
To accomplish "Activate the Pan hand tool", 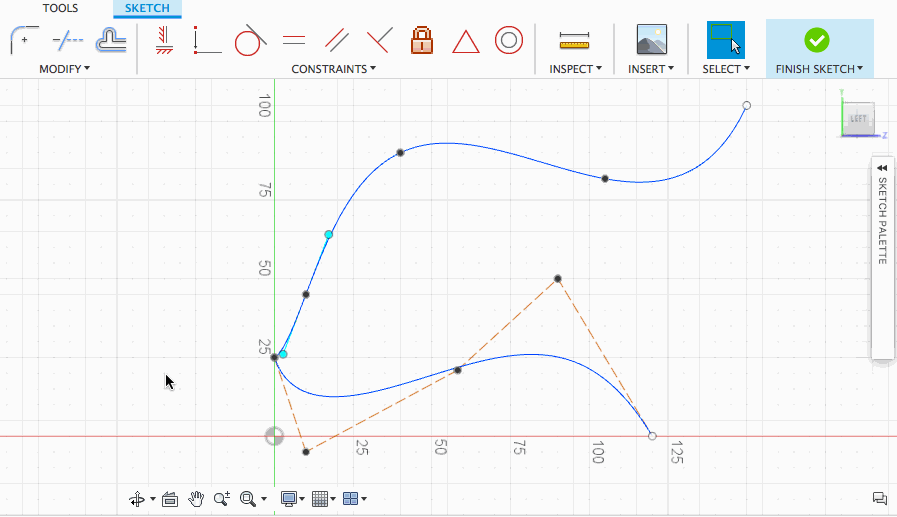I will [x=196, y=499].
